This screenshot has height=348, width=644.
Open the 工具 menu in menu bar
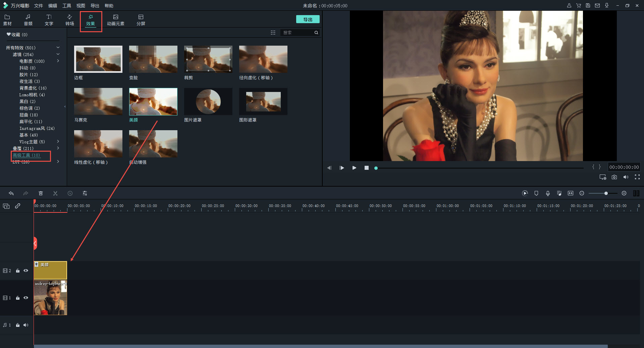(67, 6)
